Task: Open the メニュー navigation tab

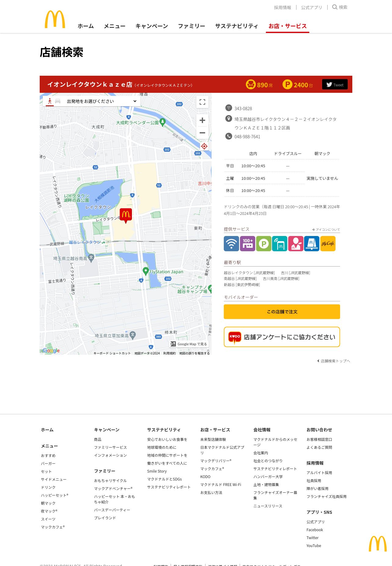Action: [115, 26]
